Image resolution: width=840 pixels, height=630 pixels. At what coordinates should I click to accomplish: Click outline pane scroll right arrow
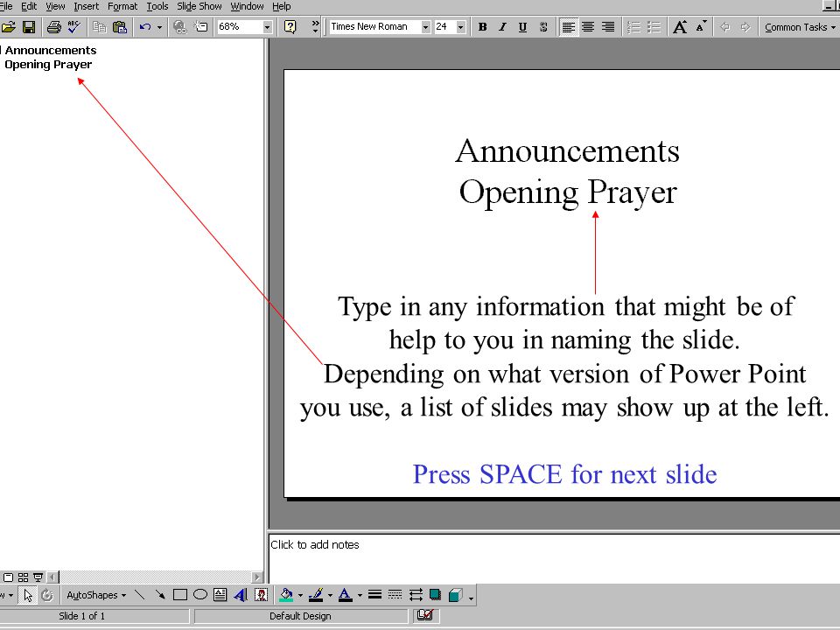point(257,577)
